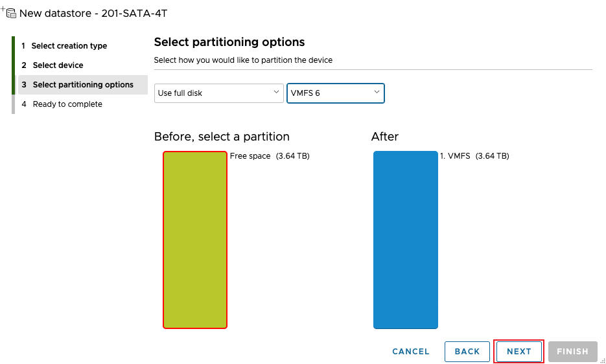Screen dimensions: 606x364
Task: Click the Before, select a partition heading
Action: coord(222,137)
